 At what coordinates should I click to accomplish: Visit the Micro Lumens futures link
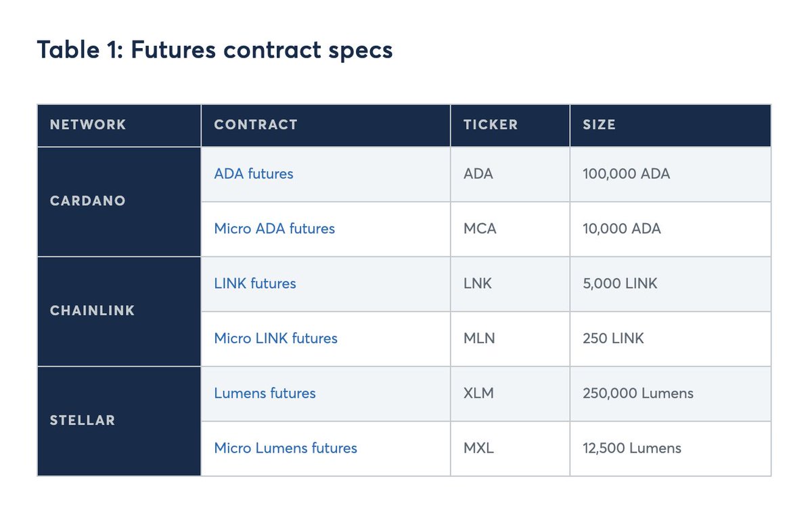pos(286,448)
